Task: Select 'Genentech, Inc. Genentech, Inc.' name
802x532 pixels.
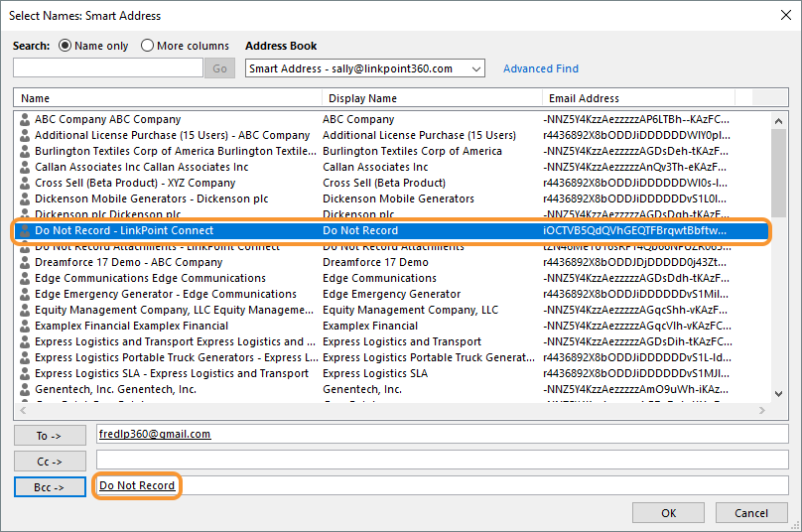Action: [x=115, y=389]
